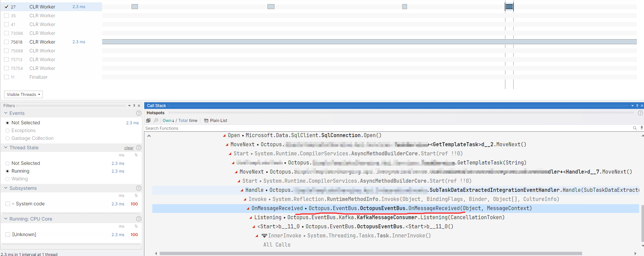Click the search magnifier in Search Functions
The height and width of the screenshot is (256, 644).
click(635, 128)
